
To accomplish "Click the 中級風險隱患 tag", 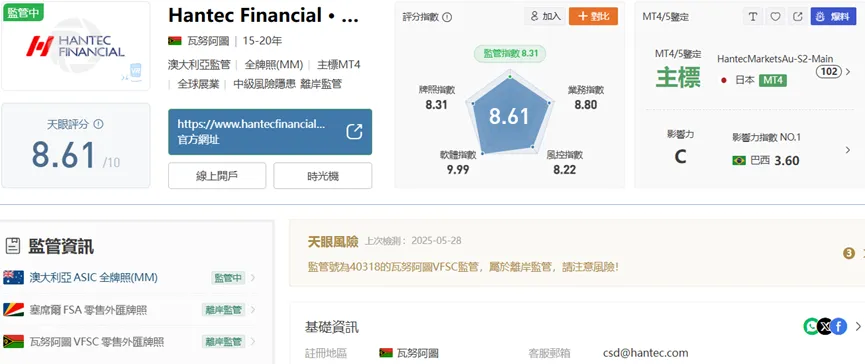I will point(264,84).
